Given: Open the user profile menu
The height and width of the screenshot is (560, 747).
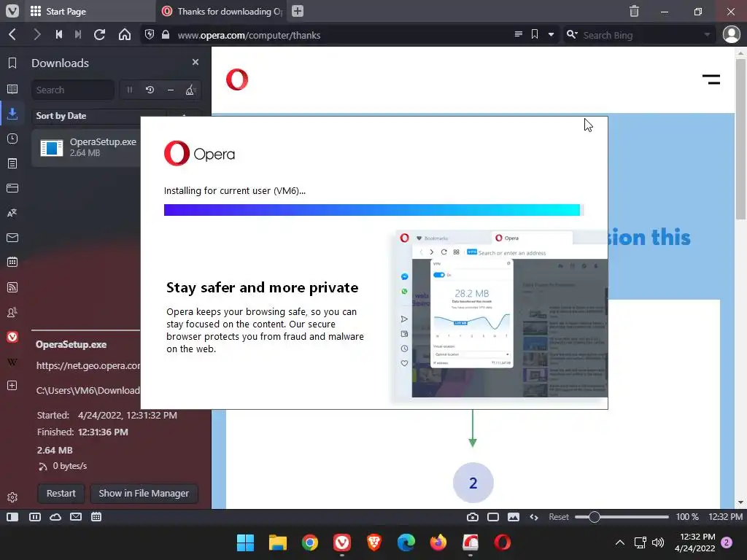Looking at the screenshot, I should click(731, 35).
